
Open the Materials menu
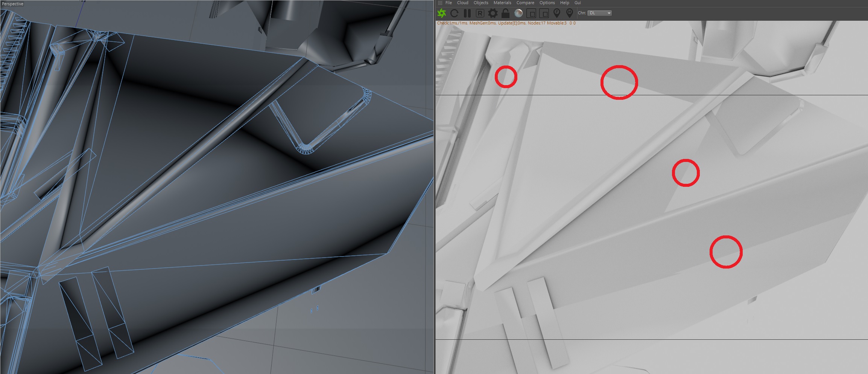[502, 3]
